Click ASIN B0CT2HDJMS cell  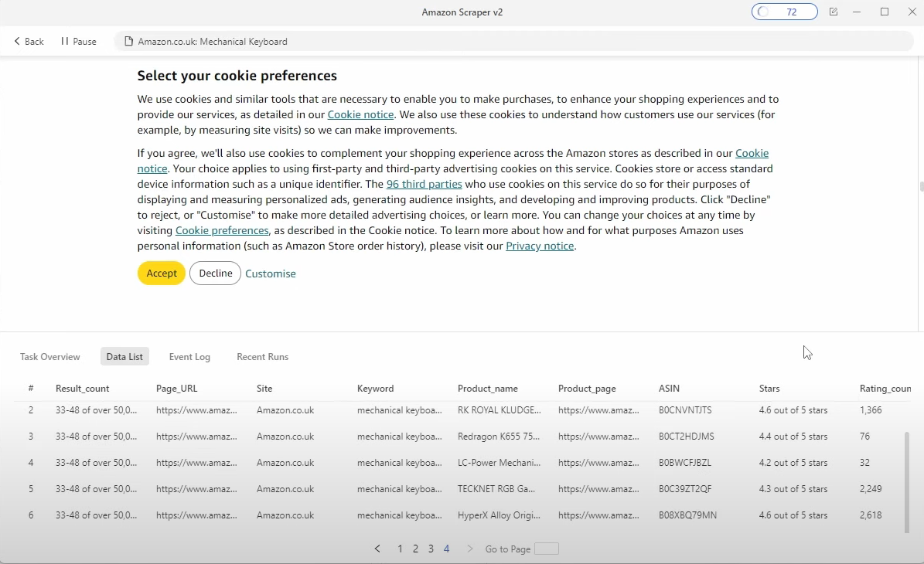coord(687,437)
